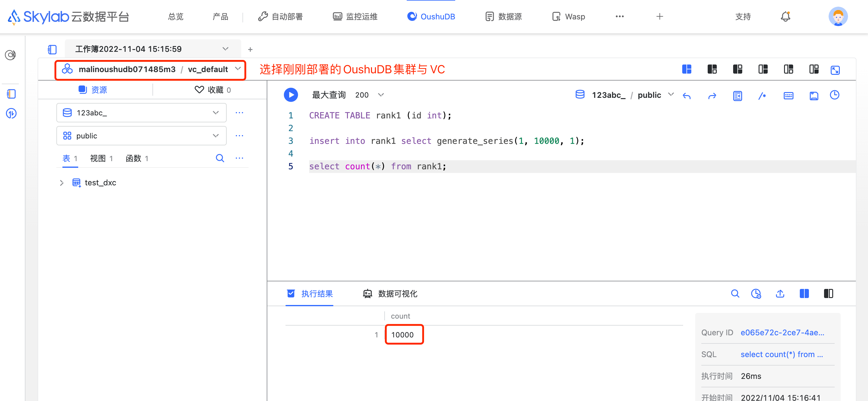
Task: Run the query with the play button
Action: pos(291,95)
